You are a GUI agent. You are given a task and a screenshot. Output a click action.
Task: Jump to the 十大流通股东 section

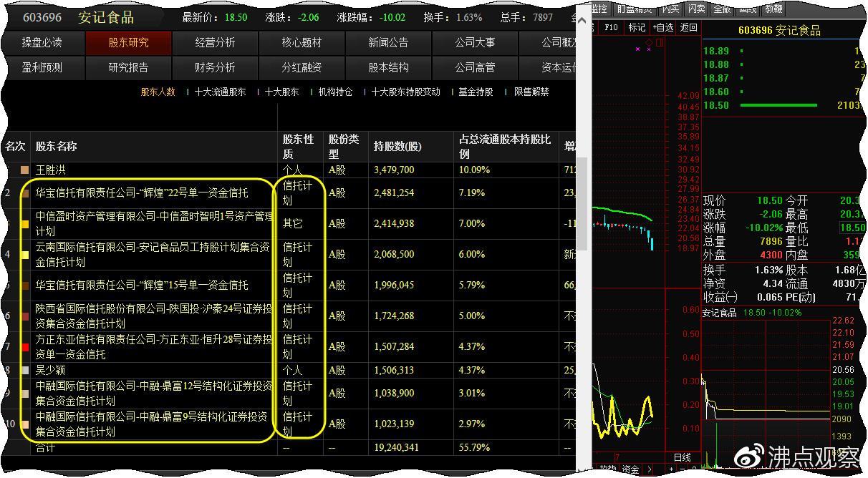pos(220,92)
